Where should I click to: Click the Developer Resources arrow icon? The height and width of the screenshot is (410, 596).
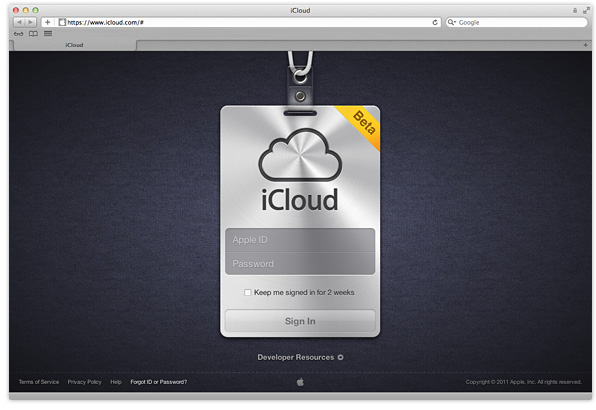341,357
